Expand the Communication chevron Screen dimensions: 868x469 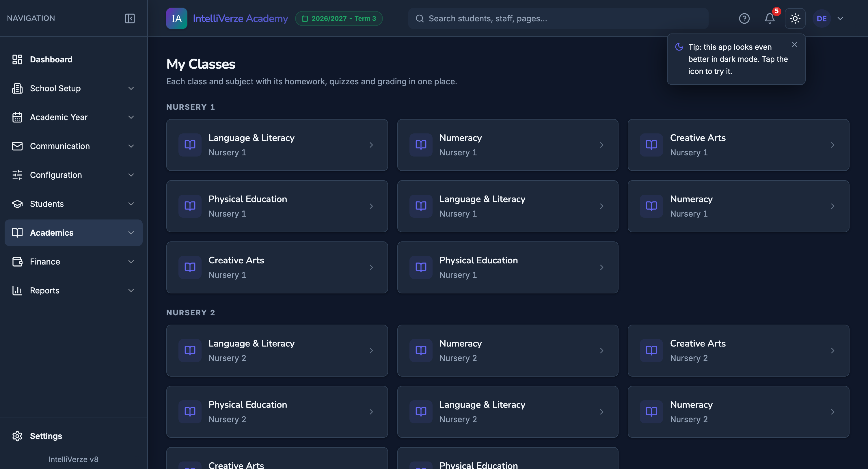(x=131, y=146)
